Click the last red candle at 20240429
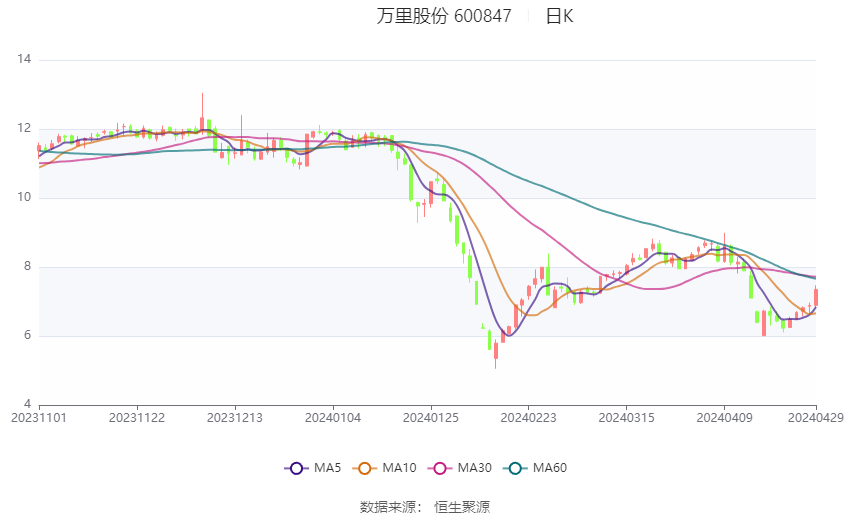 click(816, 296)
